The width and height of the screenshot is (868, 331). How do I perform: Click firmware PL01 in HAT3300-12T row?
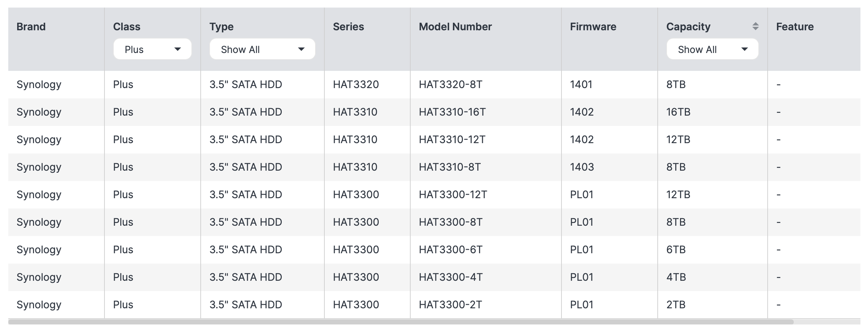pos(582,194)
